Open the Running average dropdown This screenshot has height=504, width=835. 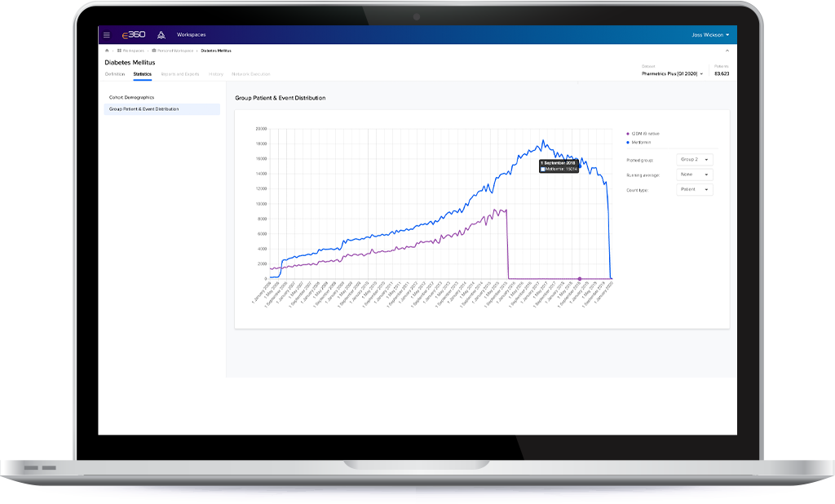[x=695, y=175]
